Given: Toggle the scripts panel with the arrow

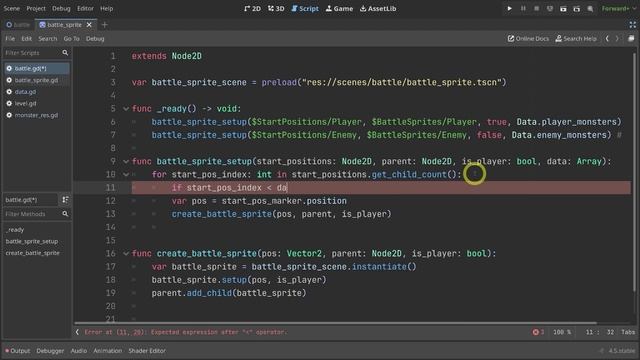Looking at the screenshot, I should (77, 332).
